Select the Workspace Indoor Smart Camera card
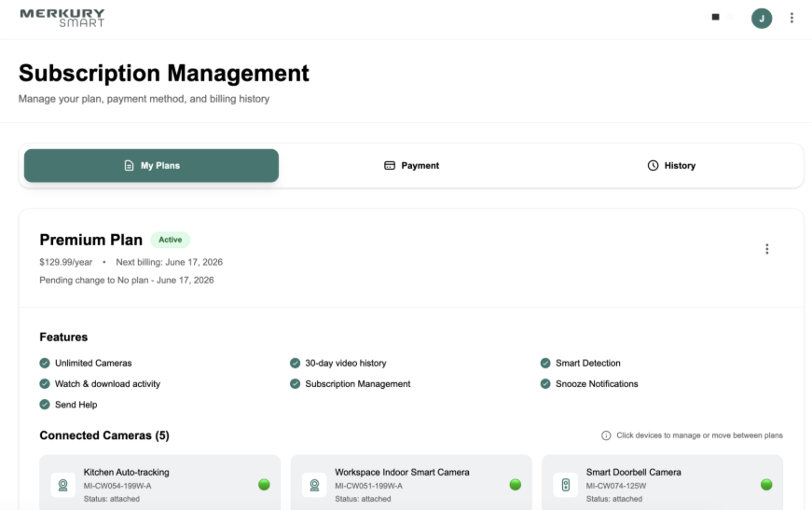 point(411,484)
